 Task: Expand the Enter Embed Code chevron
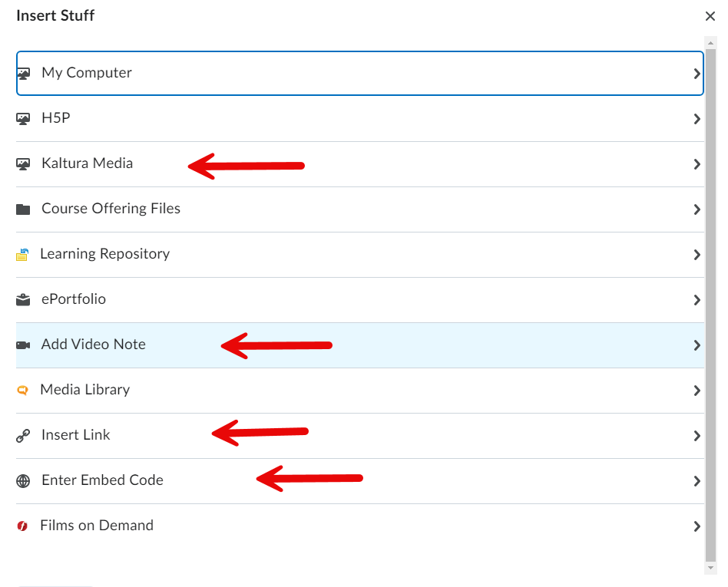[697, 481]
